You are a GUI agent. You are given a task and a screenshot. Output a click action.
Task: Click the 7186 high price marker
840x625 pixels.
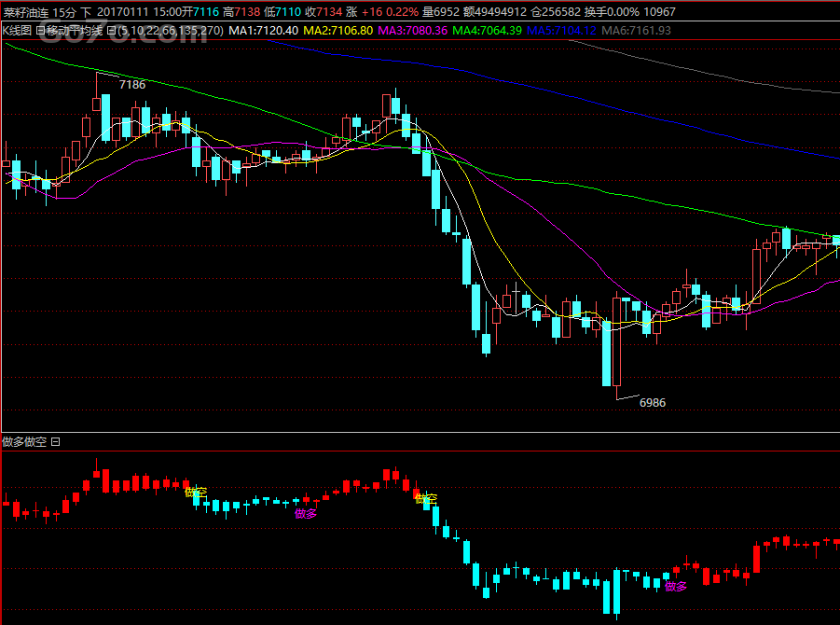tap(132, 85)
